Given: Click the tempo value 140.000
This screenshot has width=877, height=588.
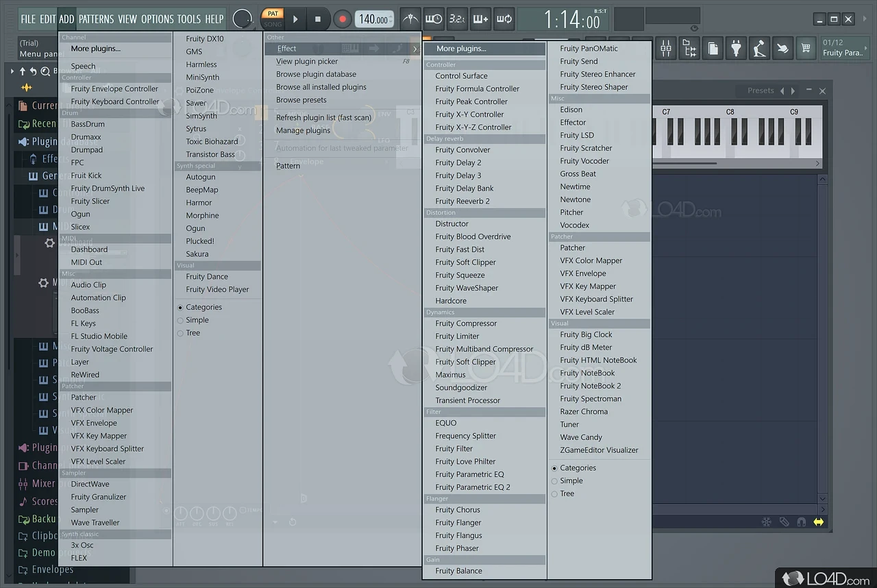Looking at the screenshot, I should click(x=375, y=19).
